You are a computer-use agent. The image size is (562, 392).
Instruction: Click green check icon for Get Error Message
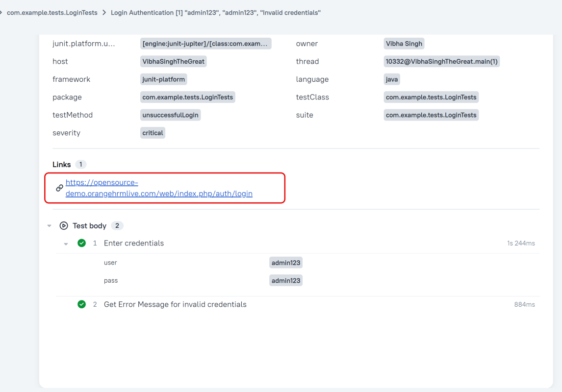(x=82, y=304)
